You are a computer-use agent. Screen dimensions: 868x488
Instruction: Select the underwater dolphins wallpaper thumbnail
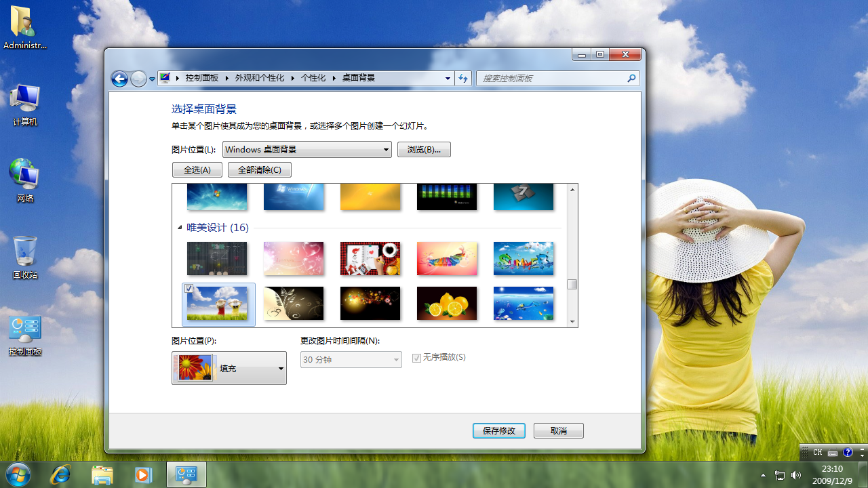[x=524, y=303]
